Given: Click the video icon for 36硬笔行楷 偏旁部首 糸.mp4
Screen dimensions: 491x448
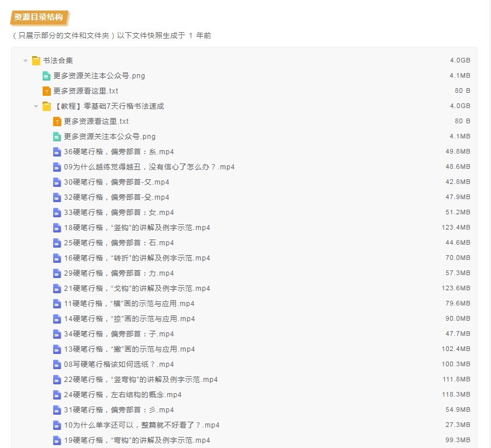Looking at the screenshot, I should point(57,152).
